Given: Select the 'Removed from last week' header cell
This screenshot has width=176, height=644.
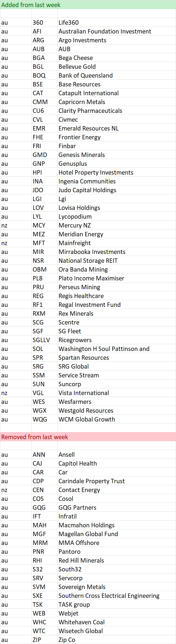Looking at the screenshot, I should click(88, 437).
